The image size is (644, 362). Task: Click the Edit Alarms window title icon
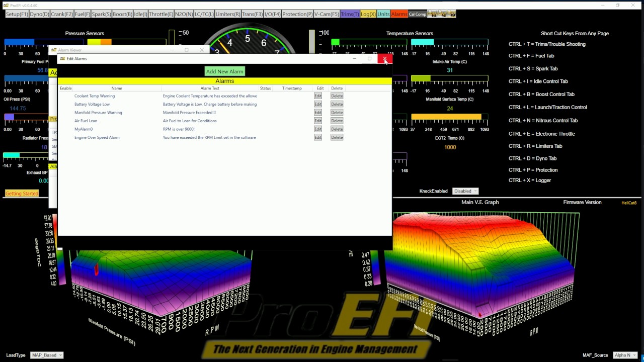click(62, 59)
